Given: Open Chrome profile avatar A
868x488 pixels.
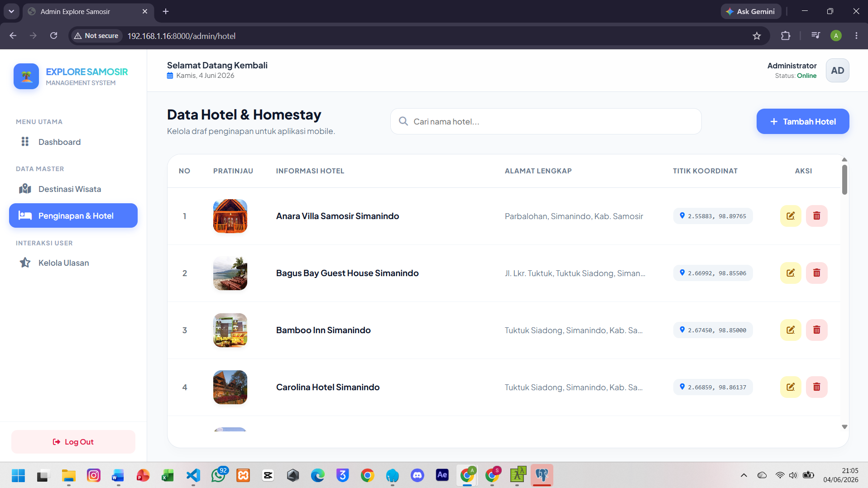Looking at the screenshot, I should click(x=836, y=36).
